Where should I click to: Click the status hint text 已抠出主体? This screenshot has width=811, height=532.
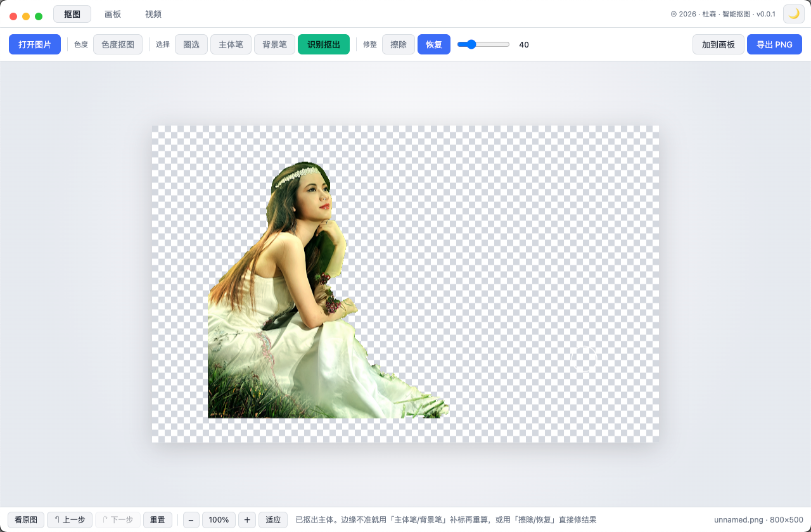coord(446,520)
